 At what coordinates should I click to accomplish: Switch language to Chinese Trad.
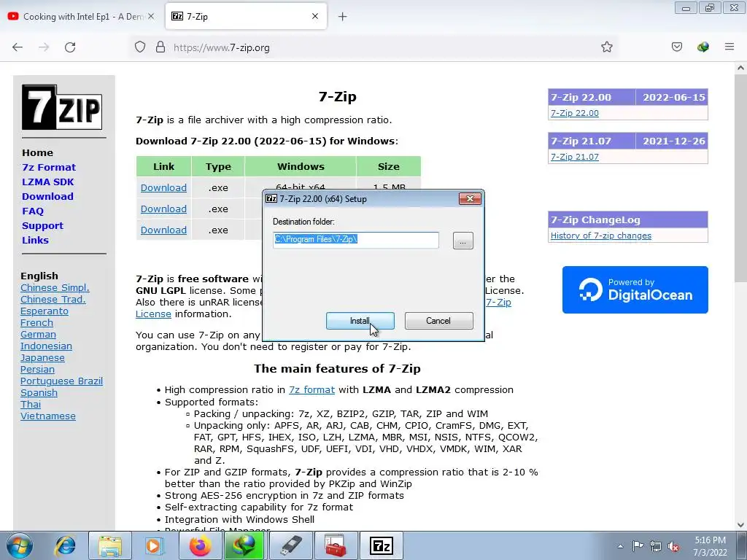53,299
